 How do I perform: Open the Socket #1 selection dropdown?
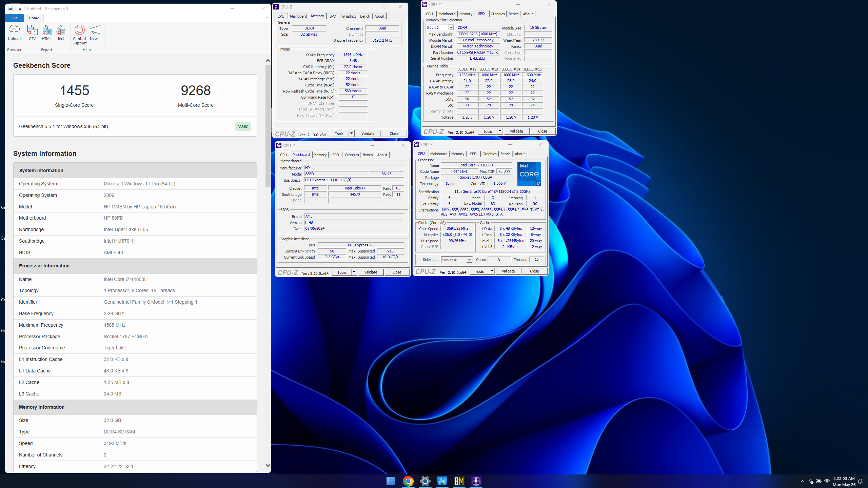456,260
